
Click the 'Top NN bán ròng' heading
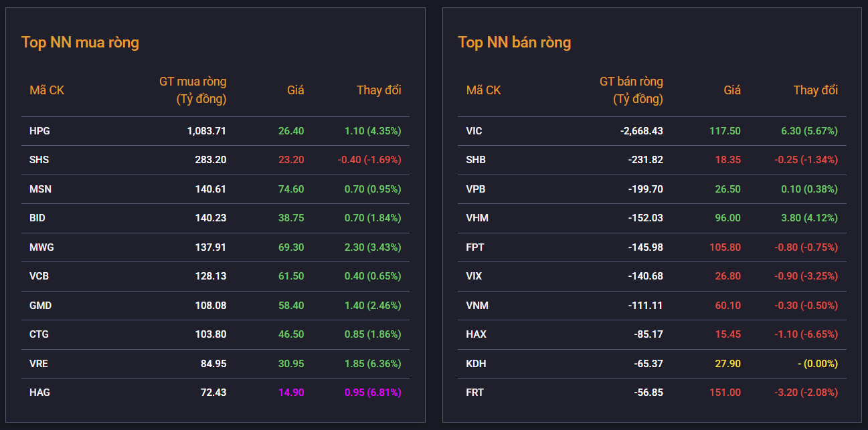coord(515,43)
